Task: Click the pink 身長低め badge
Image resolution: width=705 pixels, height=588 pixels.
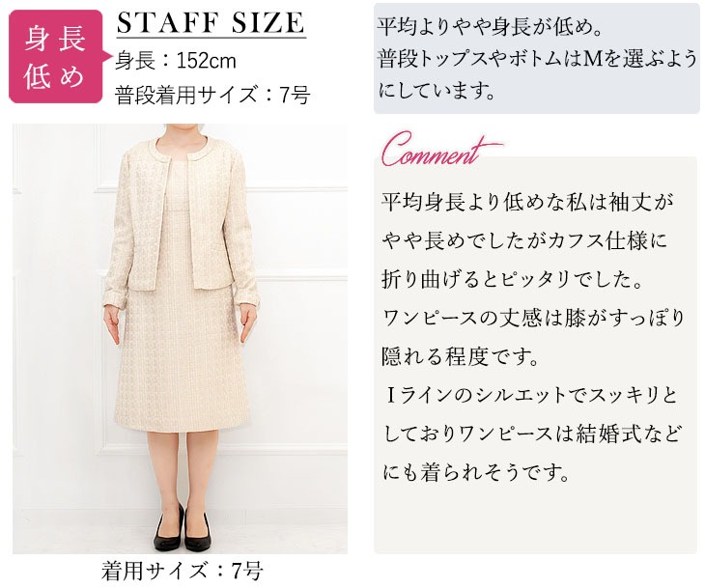Action: point(56,56)
